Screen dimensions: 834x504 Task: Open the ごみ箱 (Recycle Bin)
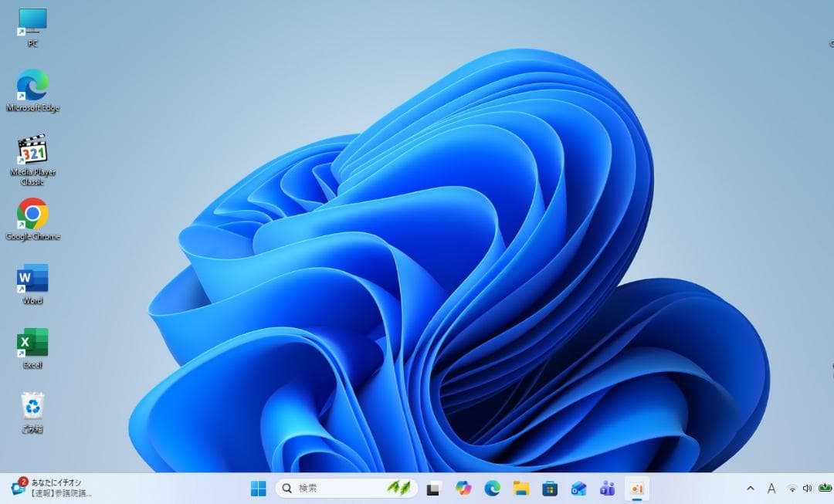(32, 407)
